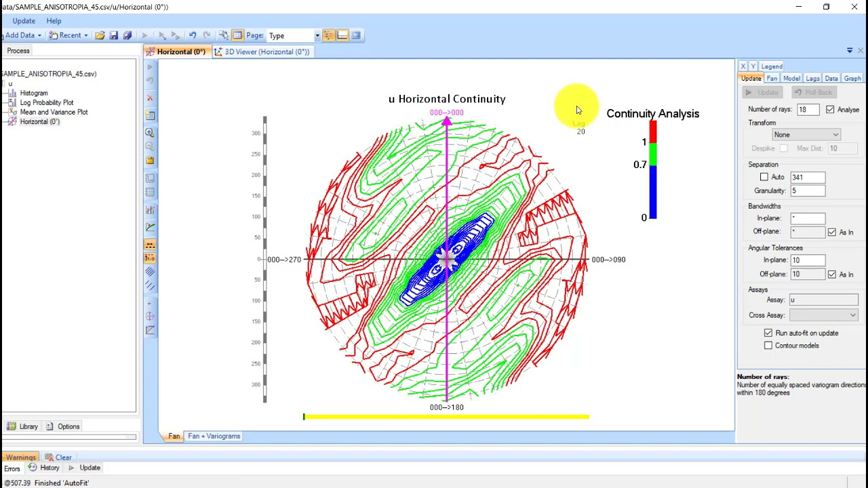868x488 pixels.
Task: Click the dense diagonal hatch lines icon
Action: pos(150,272)
